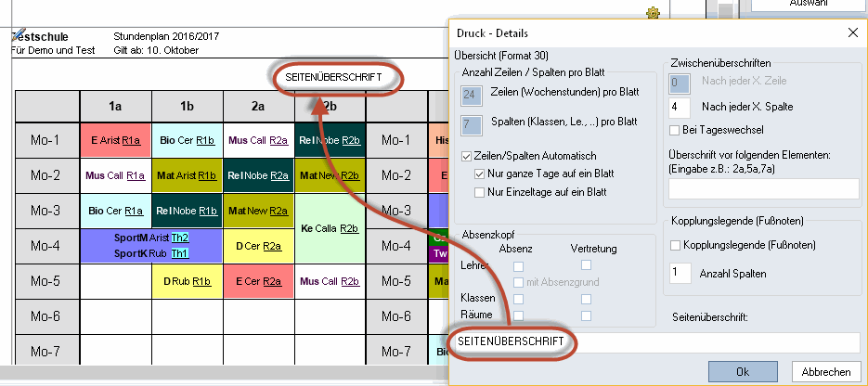Select the 1b column header
868x386 pixels.
pyautogui.click(x=188, y=106)
